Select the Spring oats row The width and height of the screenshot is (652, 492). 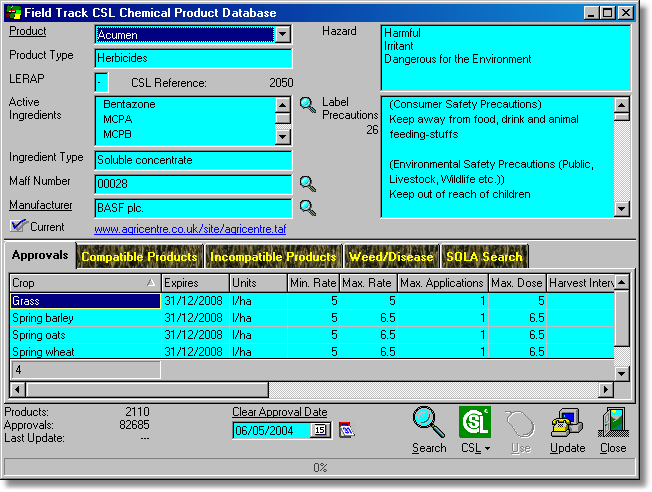tap(312, 335)
